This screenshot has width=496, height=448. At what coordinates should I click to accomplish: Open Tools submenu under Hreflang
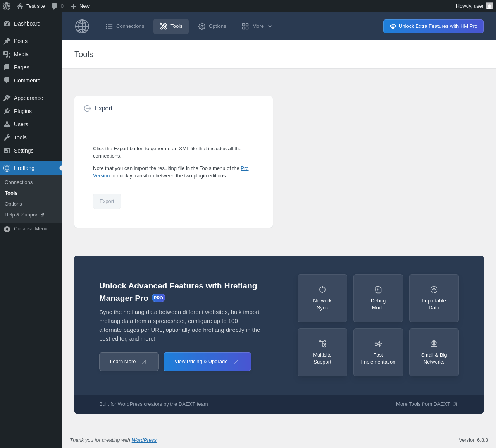[x=31, y=193]
